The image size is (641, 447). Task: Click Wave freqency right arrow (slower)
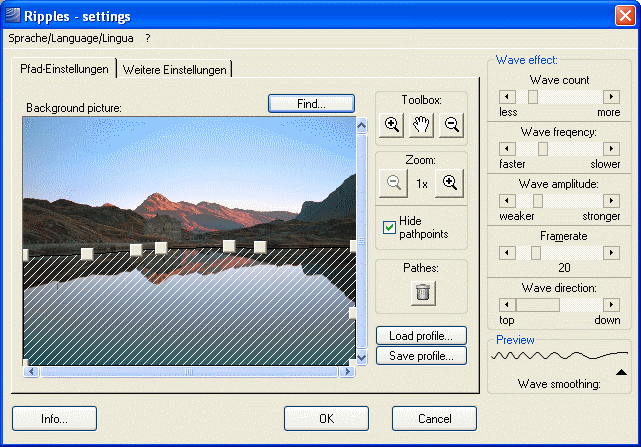click(612, 149)
